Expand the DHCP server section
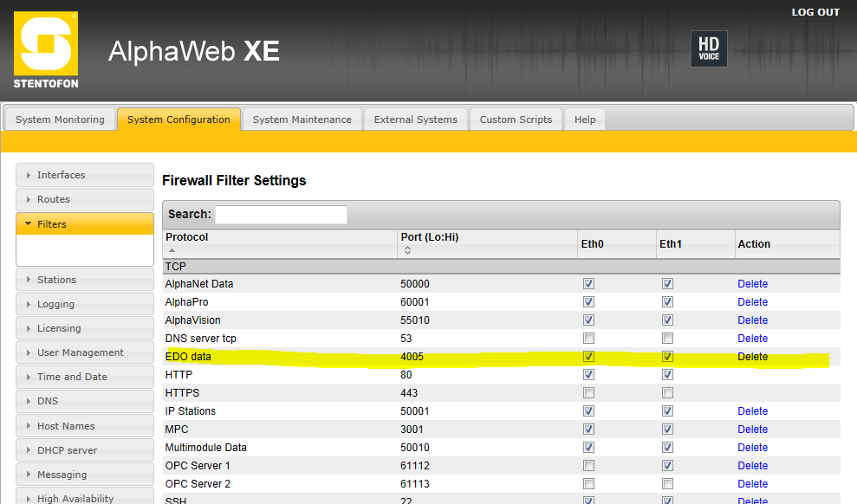The width and height of the screenshot is (857, 504). click(x=84, y=450)
